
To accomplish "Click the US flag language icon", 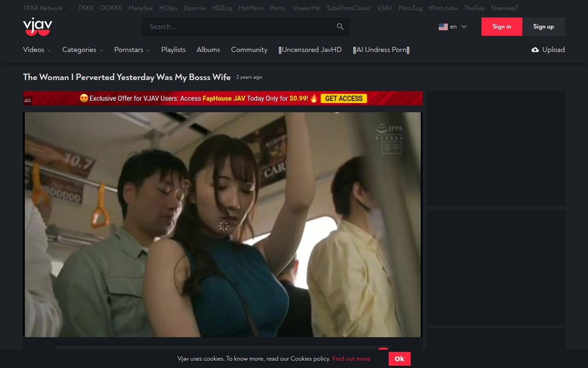I will click(442, 27).
